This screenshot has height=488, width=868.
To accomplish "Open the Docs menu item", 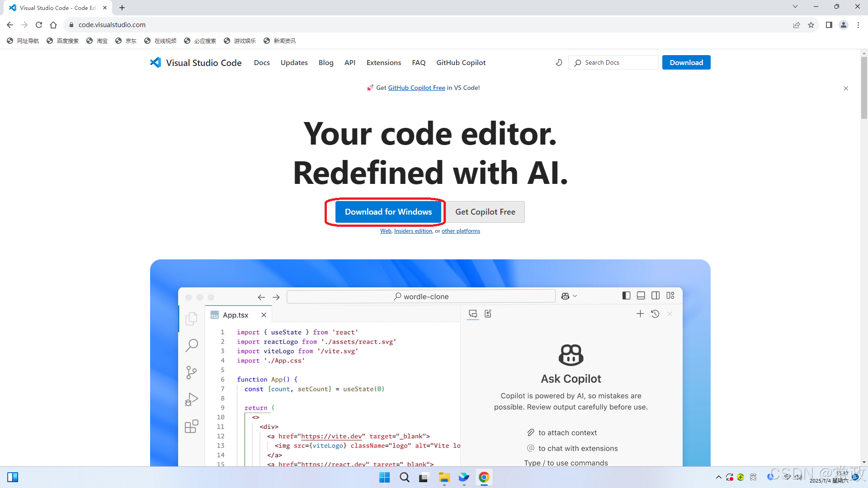I will point(262,62).
